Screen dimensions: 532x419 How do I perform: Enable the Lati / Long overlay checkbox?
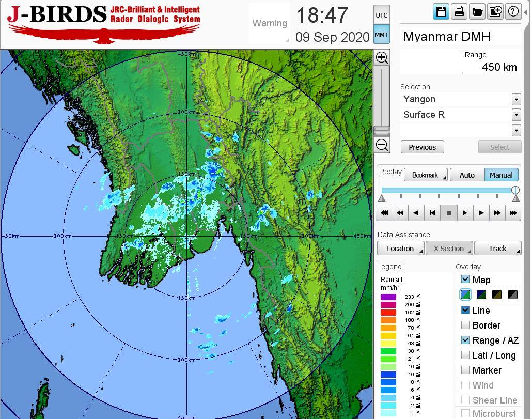(465, 355)
